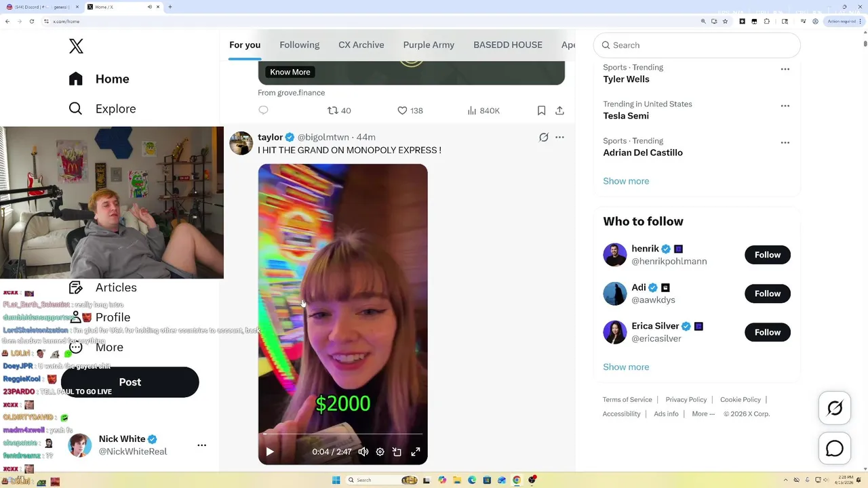Open the messages chat floating button
Screen dimensions: 868x488
835,449
